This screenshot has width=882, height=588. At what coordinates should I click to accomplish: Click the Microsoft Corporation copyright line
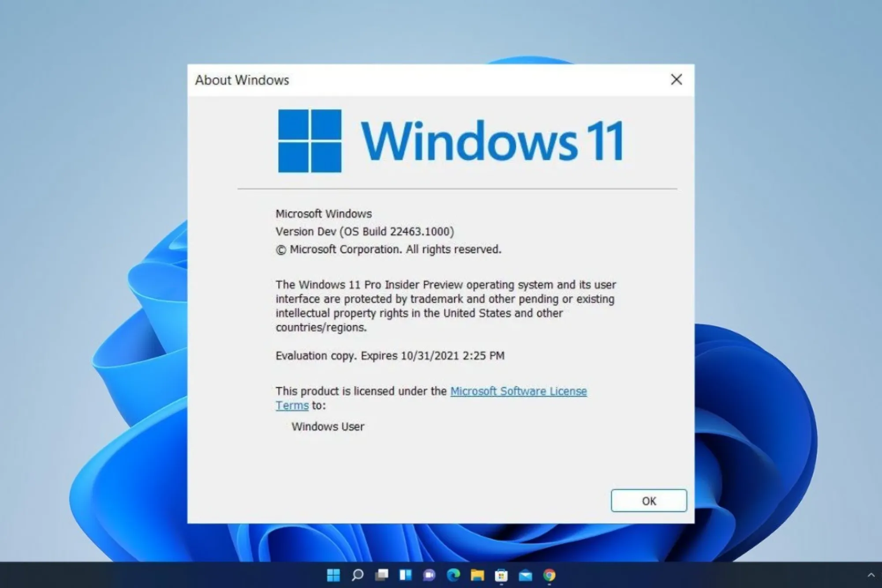point(389,249)
